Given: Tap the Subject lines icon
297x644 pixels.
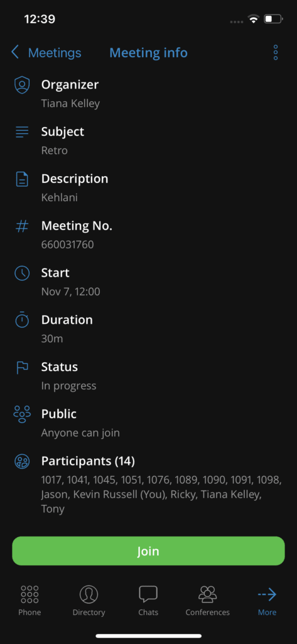Looking at the screenshot, I should tap(22, 132).
